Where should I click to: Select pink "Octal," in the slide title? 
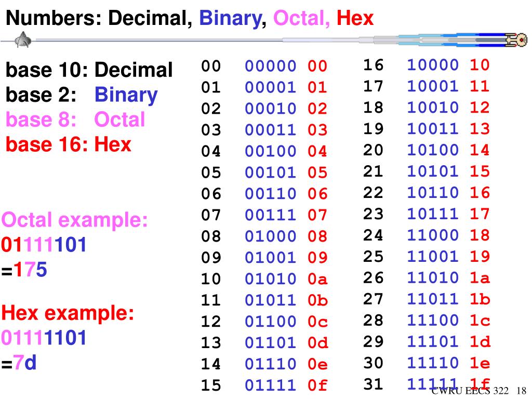pyautogui.click(x=301, y=18)
